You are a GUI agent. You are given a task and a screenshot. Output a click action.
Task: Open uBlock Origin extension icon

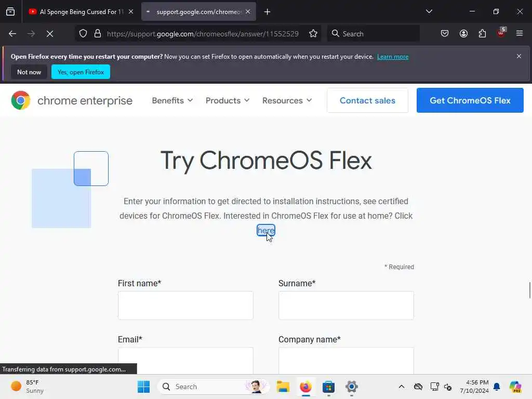[x=501, y=33]
